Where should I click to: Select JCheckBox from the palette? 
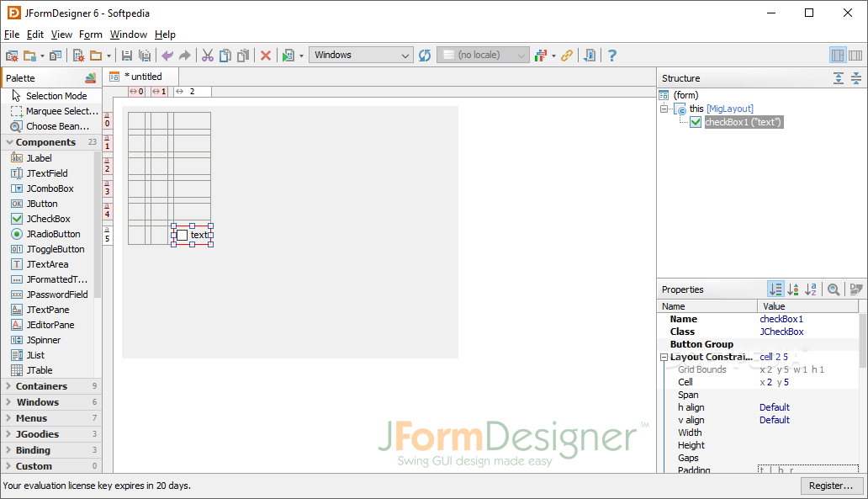[48, 219]
